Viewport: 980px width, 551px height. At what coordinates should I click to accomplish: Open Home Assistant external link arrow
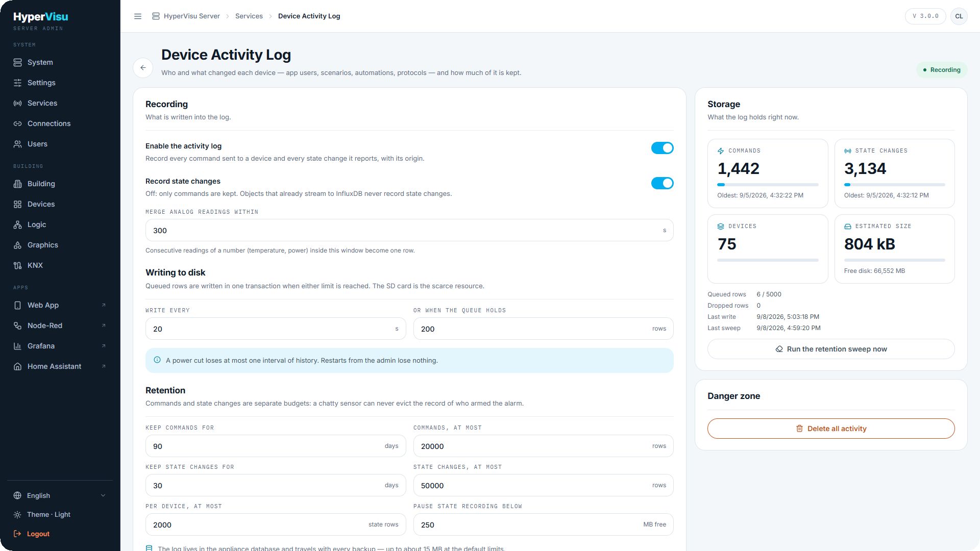coord(104,366)
